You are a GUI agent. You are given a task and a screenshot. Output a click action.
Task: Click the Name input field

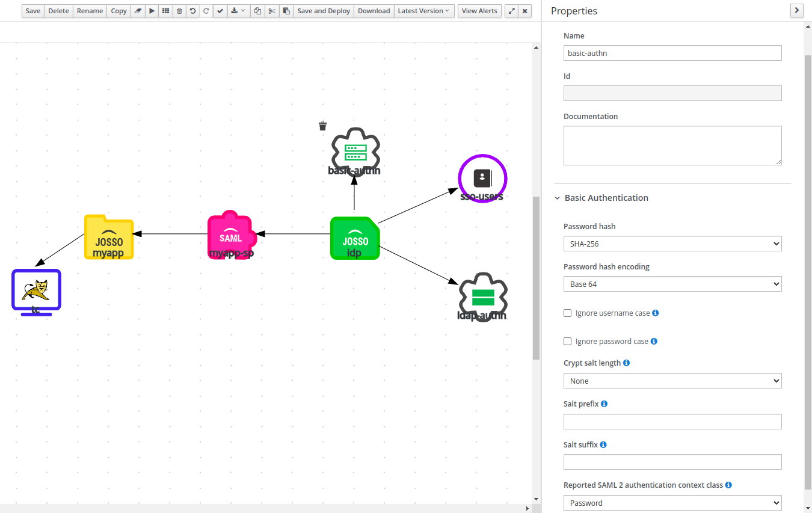(672, 53)
